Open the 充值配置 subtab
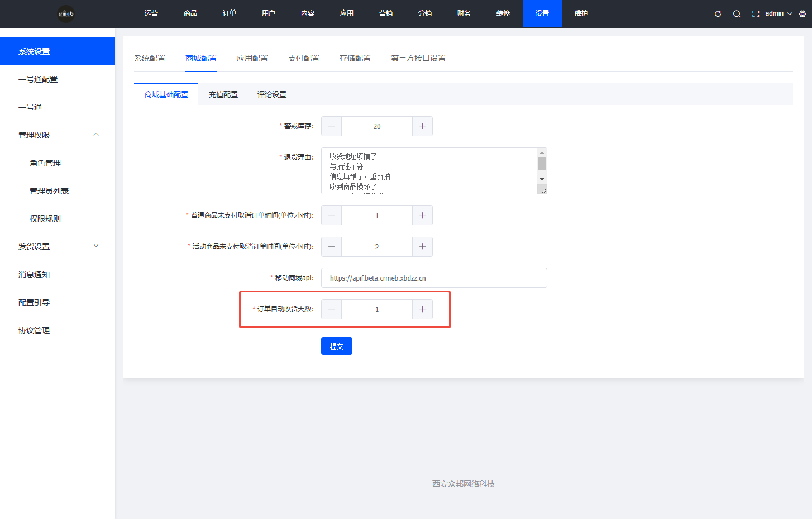 223,94
